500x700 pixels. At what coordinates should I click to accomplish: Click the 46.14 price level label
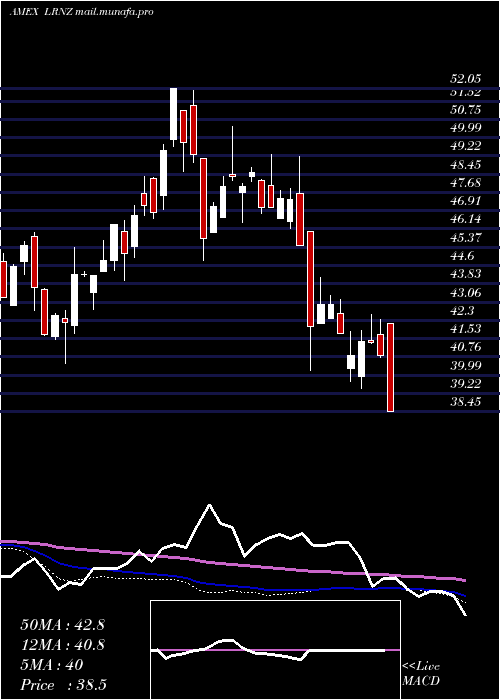point(466,219)
